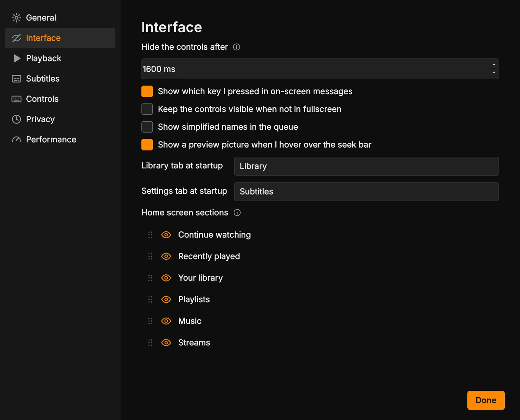
Task: Click the drag handle for Your library
Action: pos(150,278)
